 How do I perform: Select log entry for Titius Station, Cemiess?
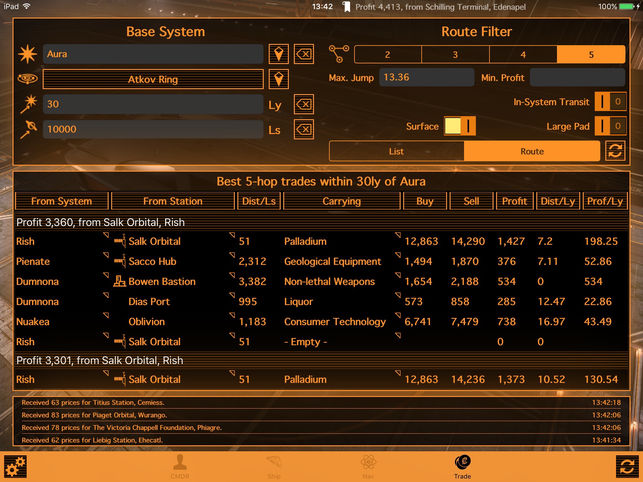[322, 402]
